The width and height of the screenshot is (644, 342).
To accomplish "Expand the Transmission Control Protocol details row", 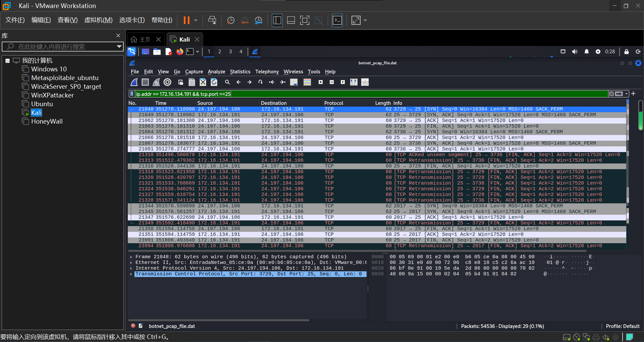I will click(x=131, y=274).
